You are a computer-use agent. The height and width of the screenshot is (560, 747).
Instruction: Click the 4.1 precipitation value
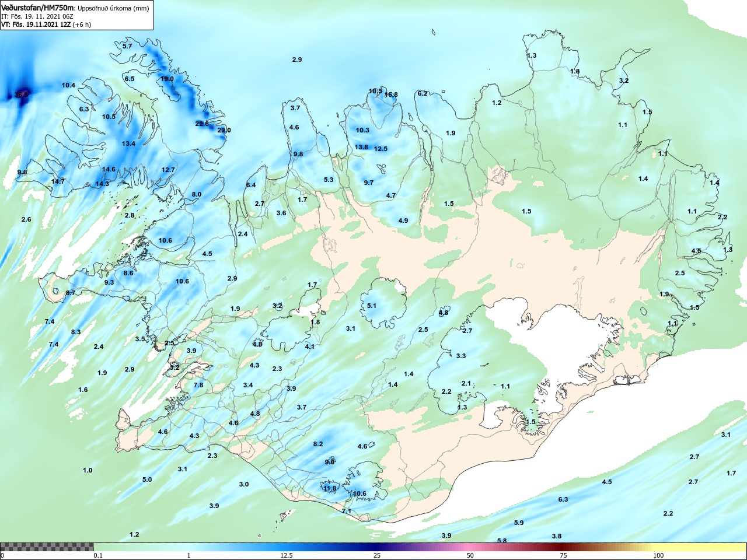coord(310,346)
